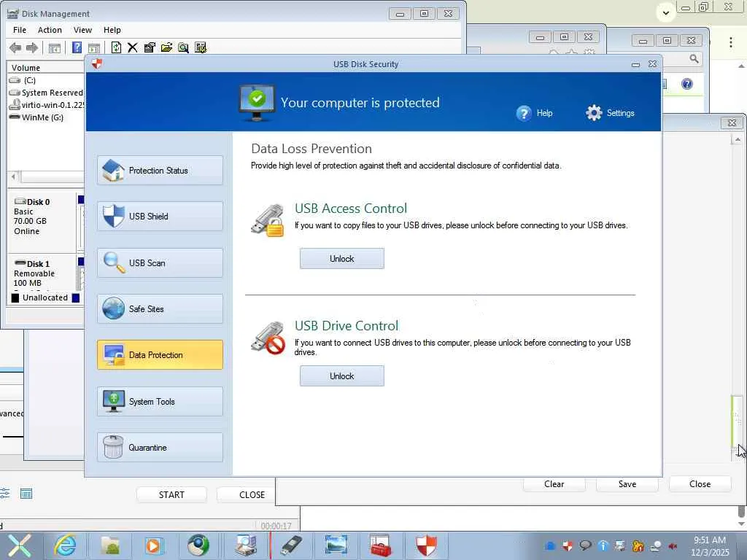Select the System Reserved volume row
Viewport: 747px width, 560px height.
46,93
